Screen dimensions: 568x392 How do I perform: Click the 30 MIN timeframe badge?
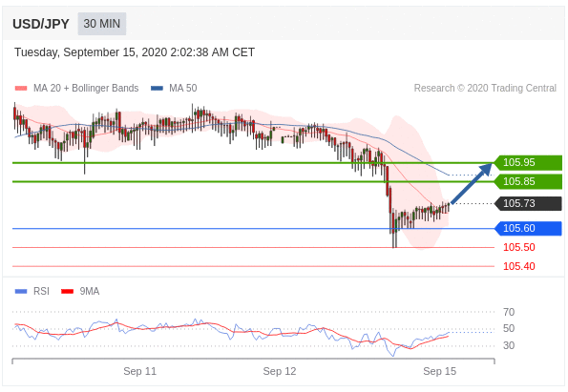[x=102, y=24]
